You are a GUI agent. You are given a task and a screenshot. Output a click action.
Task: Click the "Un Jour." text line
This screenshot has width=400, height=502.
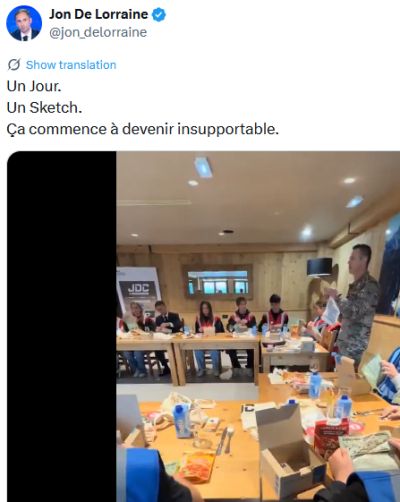[x=34, y=86]
